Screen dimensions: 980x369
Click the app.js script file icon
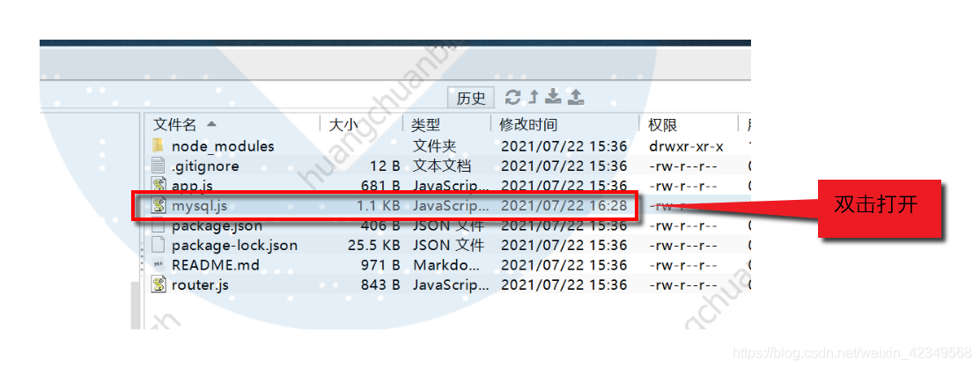tap(158, 185)
